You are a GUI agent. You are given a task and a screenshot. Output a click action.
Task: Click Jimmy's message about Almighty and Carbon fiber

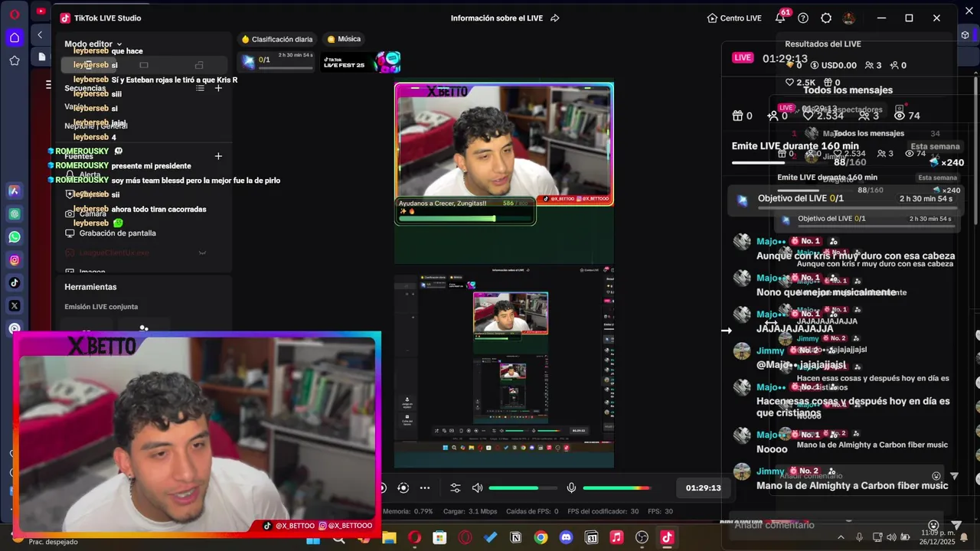point(851,486)
